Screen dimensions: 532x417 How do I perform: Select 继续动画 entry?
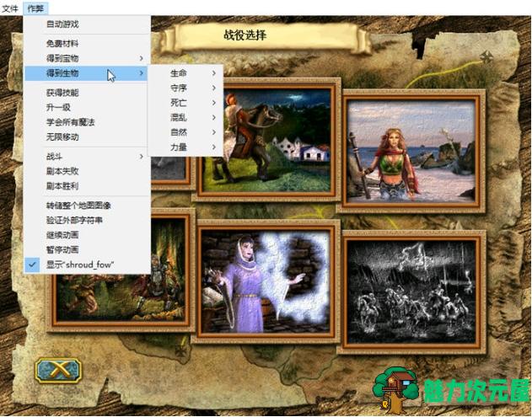pyautogui.click(x=88, y=235)
